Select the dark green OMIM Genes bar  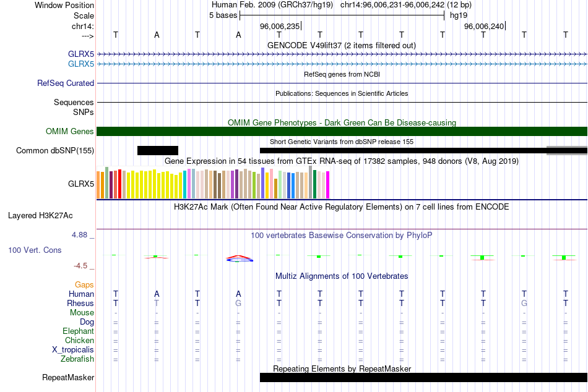click(342, 131)
